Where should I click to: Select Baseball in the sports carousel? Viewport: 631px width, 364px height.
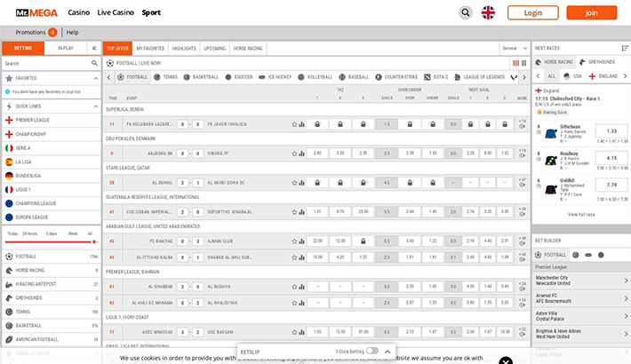point(354,77)
